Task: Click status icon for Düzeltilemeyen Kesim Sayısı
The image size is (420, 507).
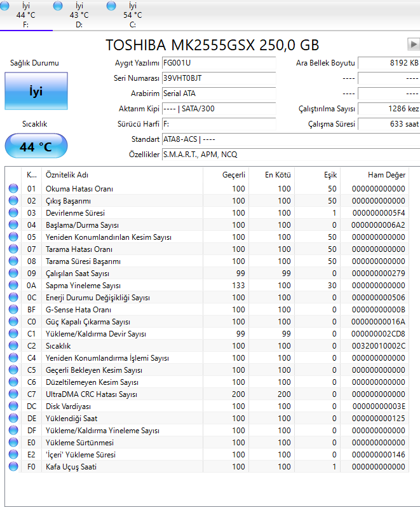Action: (13, 382)
